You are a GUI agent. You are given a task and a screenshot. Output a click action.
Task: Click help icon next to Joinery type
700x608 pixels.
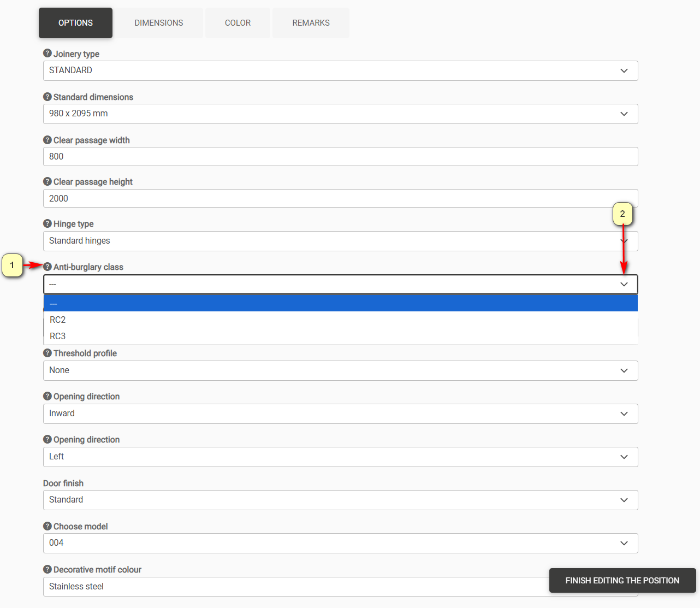click(x=48, y=54)
